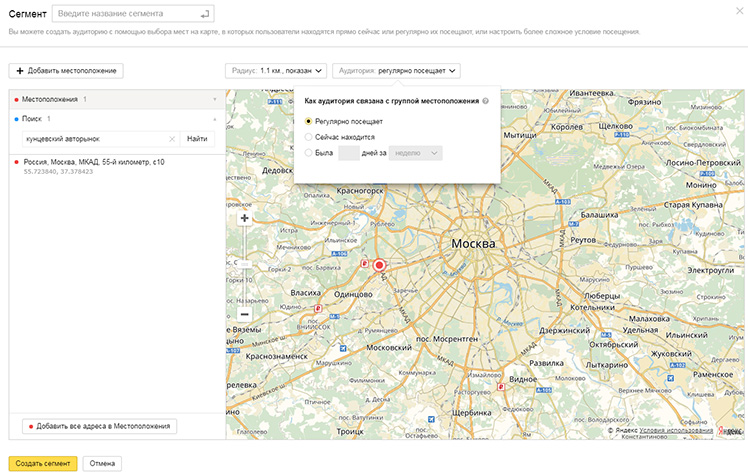The height and width of the screenshot is (474, 748).
Task: Click the map zoom in plus button
Action: pyautogui.click(x=244, y=218)
